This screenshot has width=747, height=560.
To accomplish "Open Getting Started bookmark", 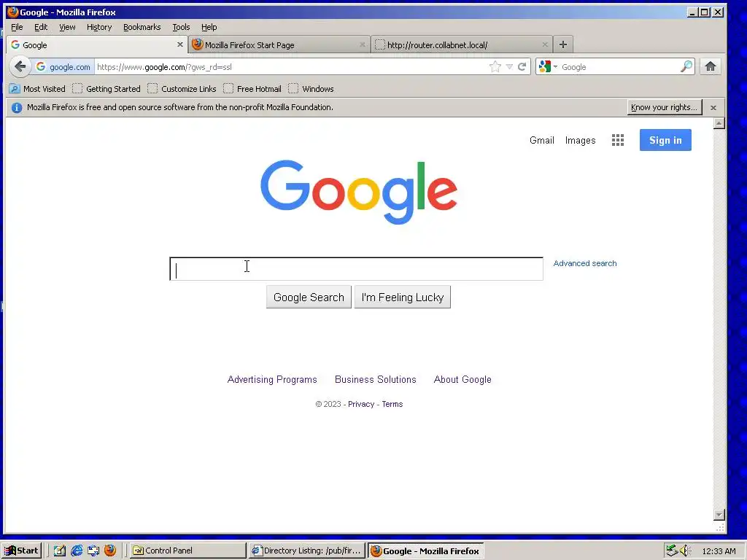I will (x=107, y=89).
